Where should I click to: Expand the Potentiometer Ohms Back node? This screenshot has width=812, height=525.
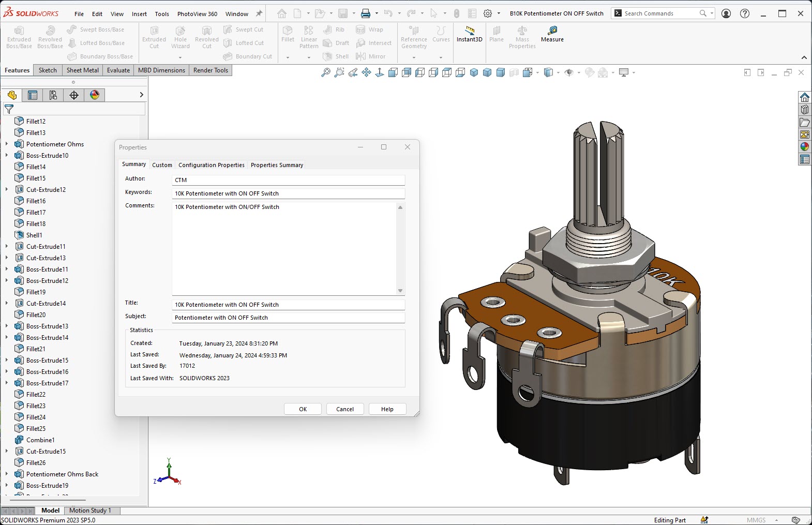[7, 474]
